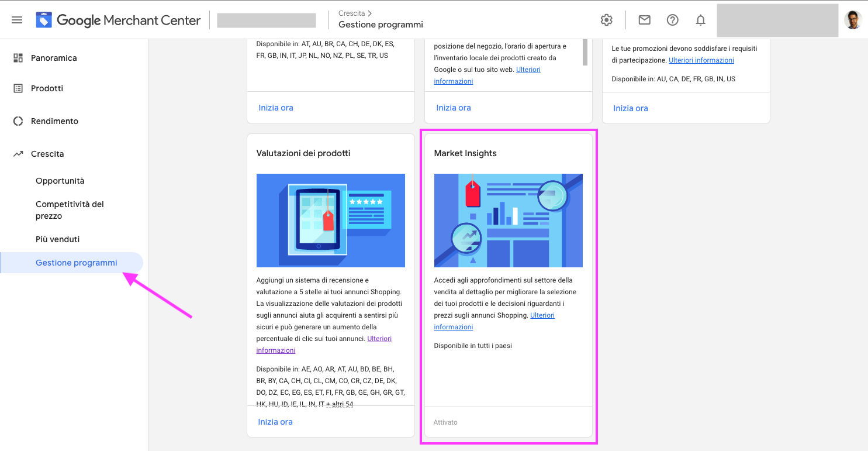Click Disponibile in tutti i paesi text

473,346
